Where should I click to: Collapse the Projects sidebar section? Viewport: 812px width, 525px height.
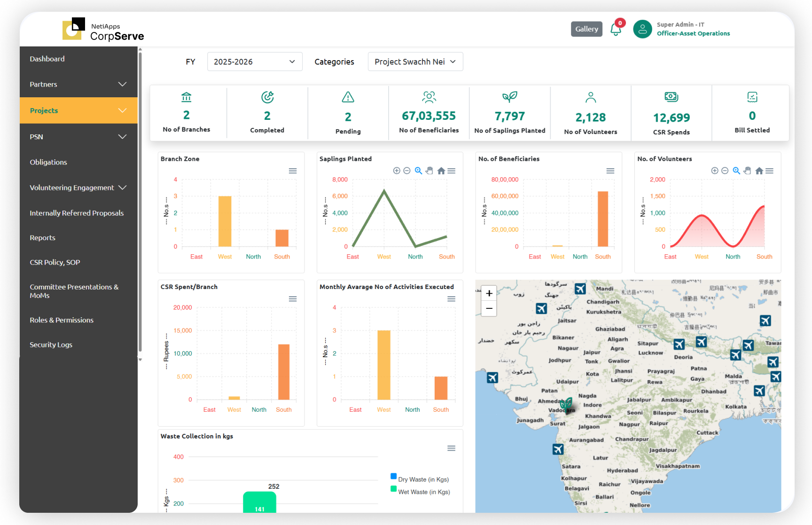click(78, 110)
